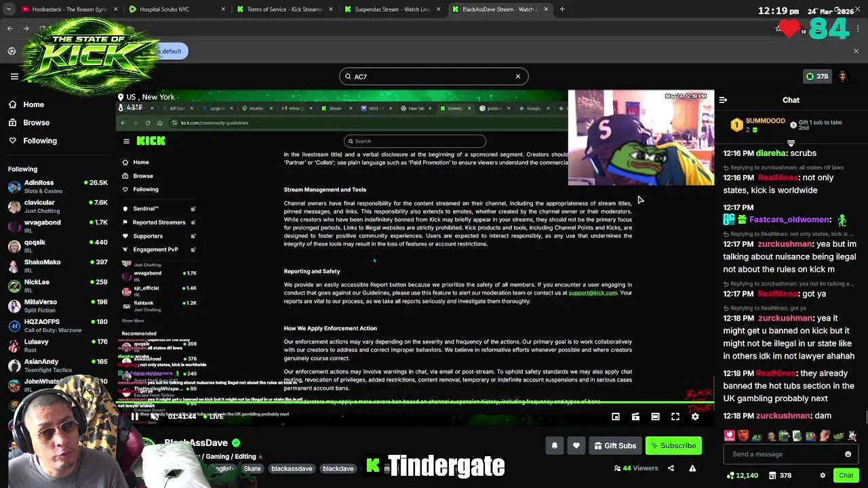Click the green Subscribe button
868x488 pixels.
[x=673, y=445]
